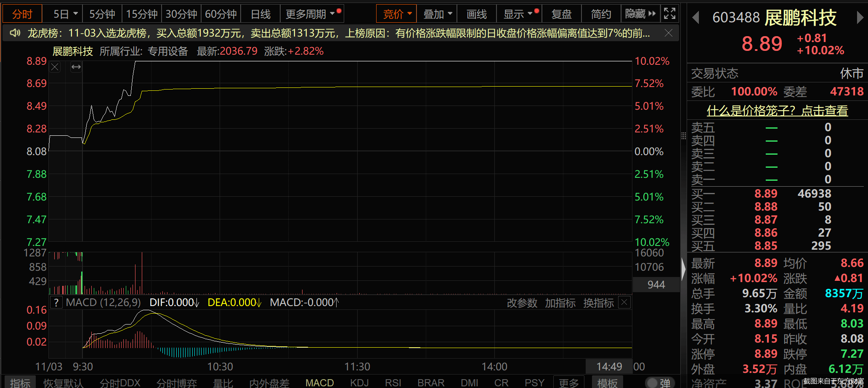Click the speaker icon beside the 龙虎榜 announcement
Screen dimensions: 868x388
pyautogui.click(x=15, y=33)
